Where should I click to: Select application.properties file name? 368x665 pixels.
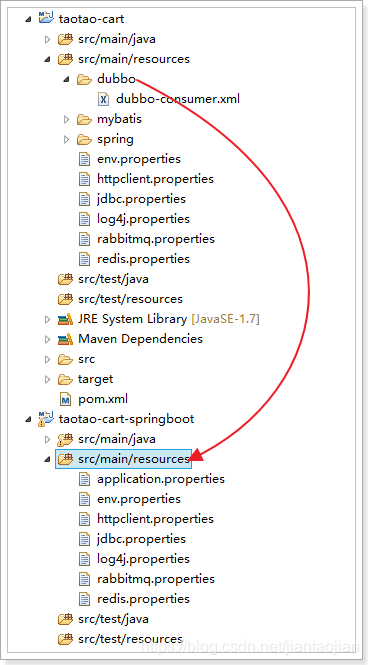[x=161, y=479]
